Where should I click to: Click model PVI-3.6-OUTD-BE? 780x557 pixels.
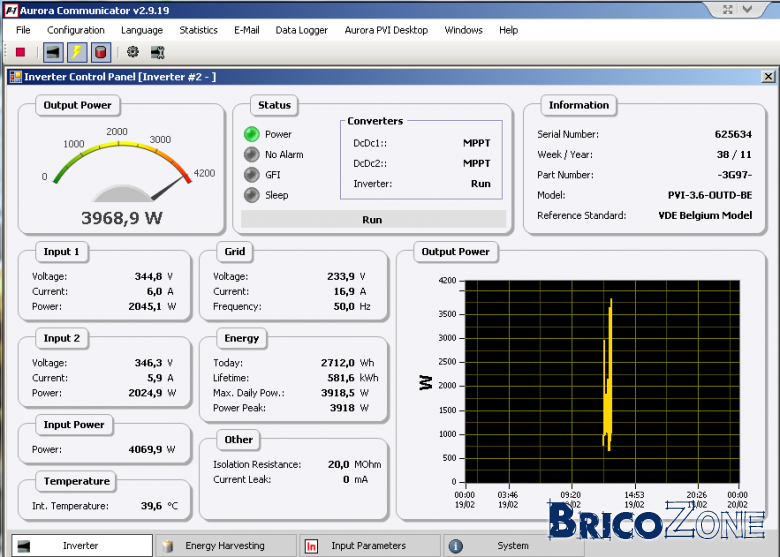tap(710, 195)
